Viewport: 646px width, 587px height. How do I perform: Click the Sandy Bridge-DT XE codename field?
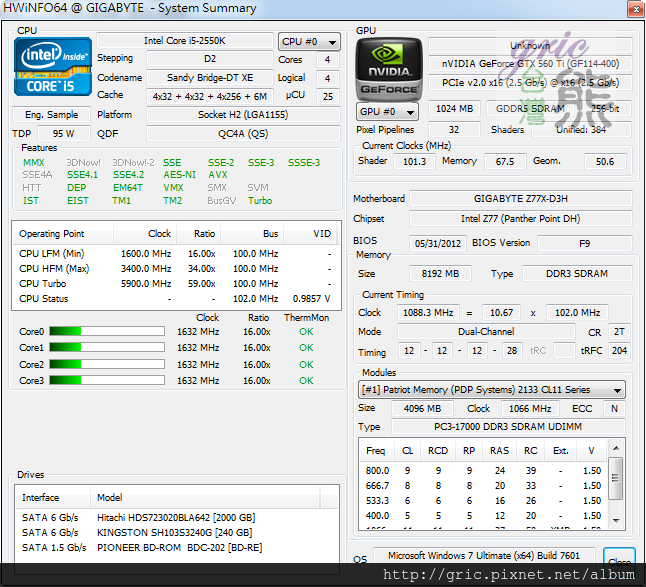tap(210, 77)
